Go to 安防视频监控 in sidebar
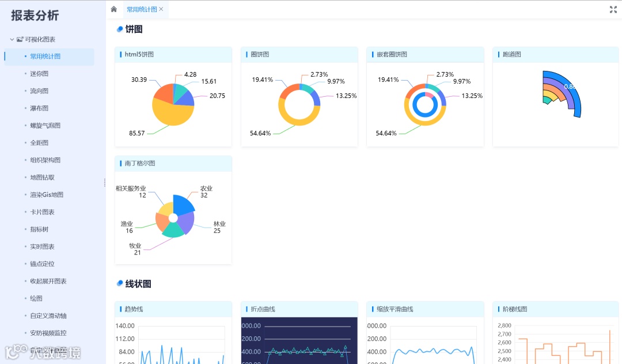Viewport: 622px width, 364px height. (48, 333)
